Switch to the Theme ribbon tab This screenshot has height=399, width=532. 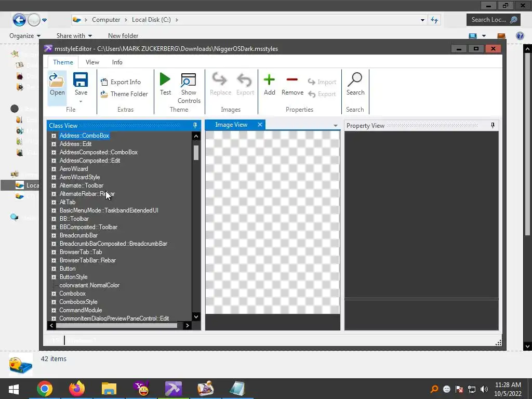tap(63, 62)
